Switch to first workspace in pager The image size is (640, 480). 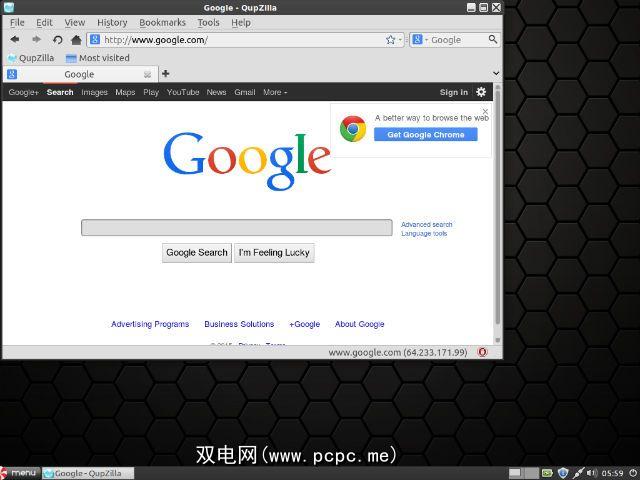coord(515,473)
